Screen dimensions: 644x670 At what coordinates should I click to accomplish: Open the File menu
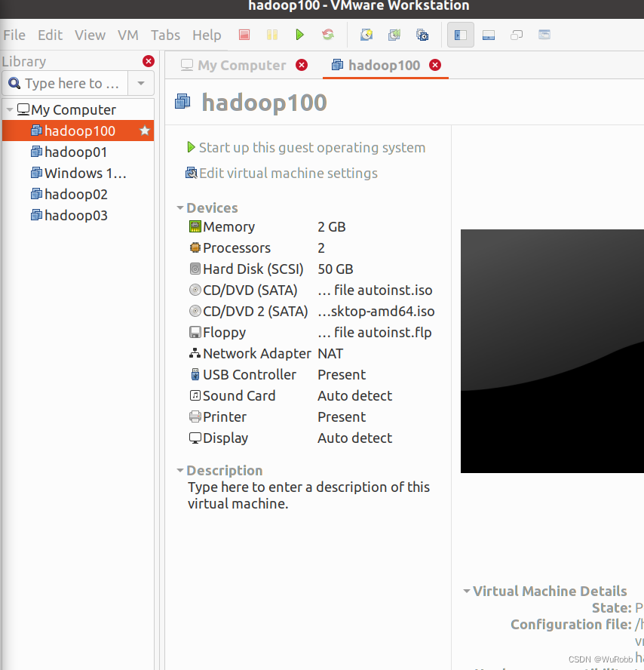click(14, 35)
